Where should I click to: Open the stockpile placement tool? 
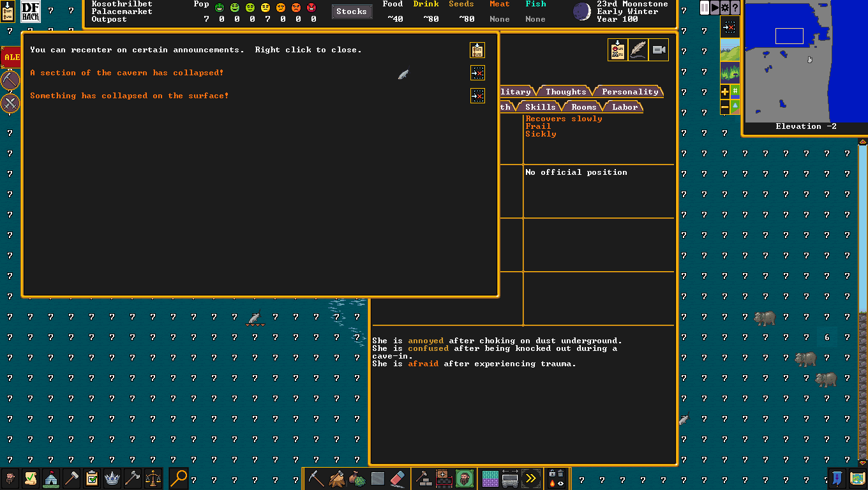click(x=444, y=478)
